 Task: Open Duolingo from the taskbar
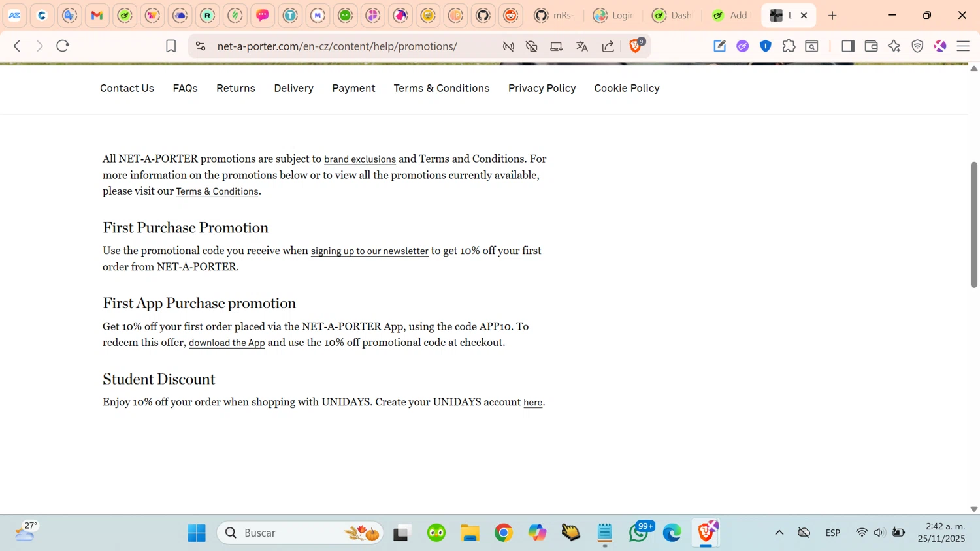tap(436, 533)
